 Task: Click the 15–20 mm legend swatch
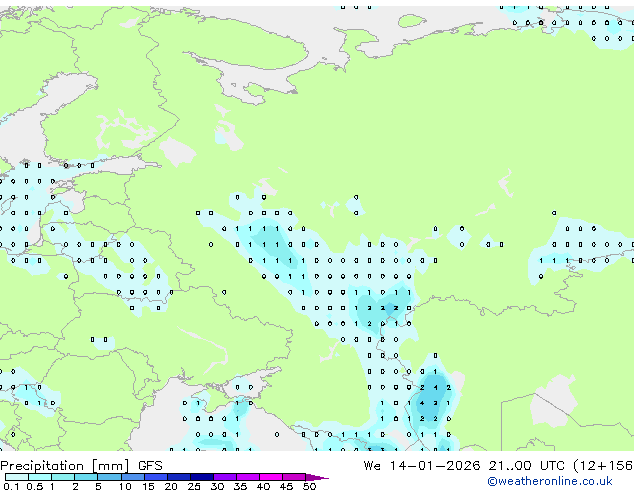[155, 477]
